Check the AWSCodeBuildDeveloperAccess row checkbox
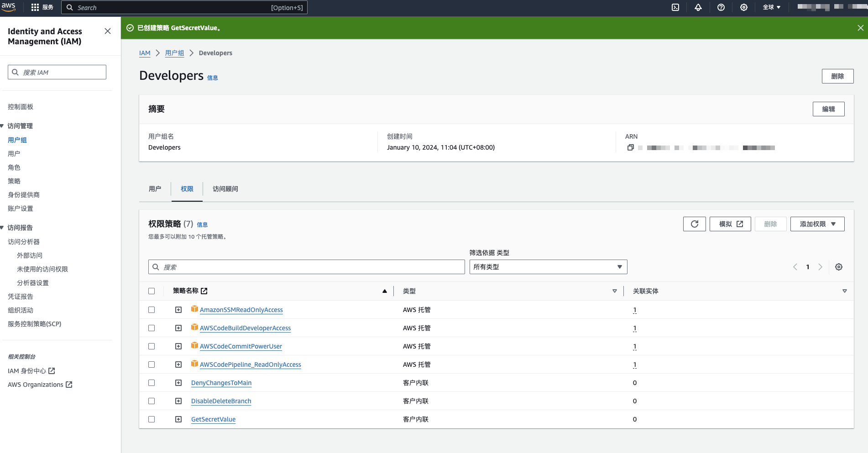Screen dimensions: 868x453 tap(152, 328)
